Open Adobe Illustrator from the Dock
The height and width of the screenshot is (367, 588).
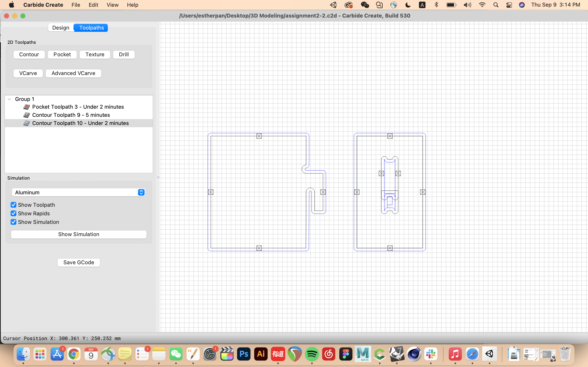(x=261, y=354)
